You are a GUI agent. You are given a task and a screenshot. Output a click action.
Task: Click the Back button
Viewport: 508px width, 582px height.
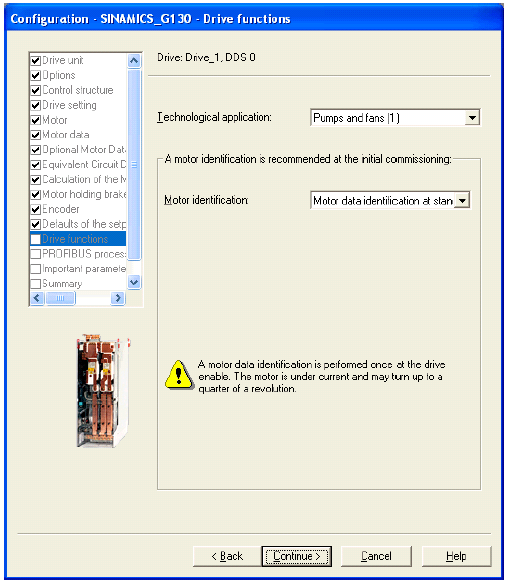227,556
